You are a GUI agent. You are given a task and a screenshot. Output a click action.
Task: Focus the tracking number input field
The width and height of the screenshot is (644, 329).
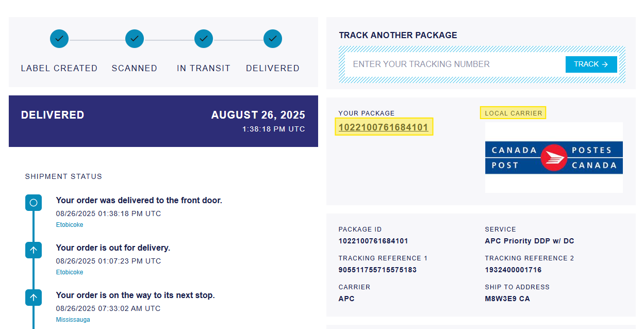[x=454, y=64]
